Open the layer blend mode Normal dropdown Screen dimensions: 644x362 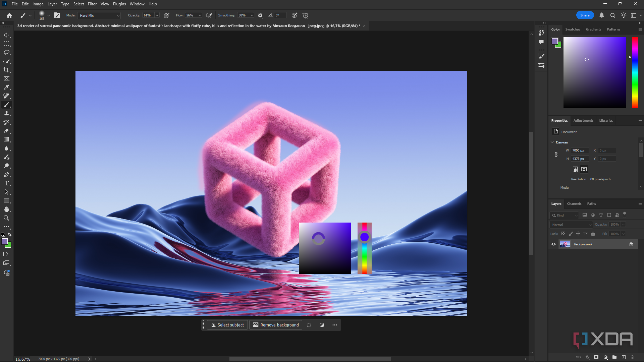click(572, 225)
